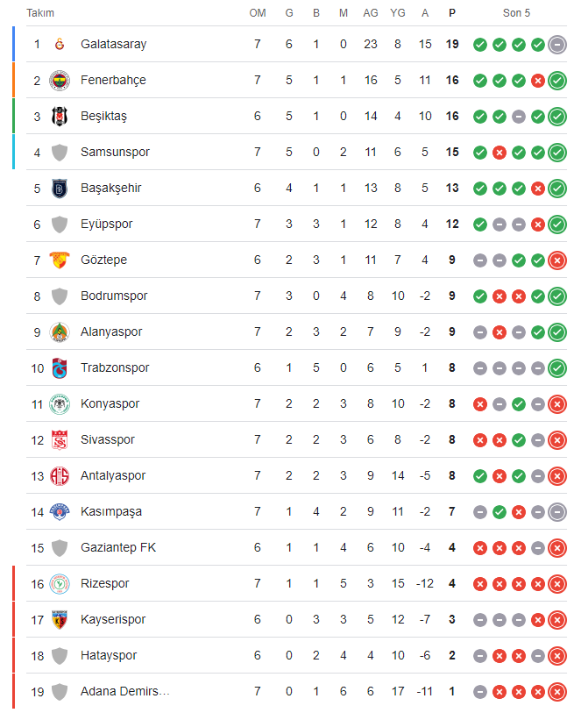Screen dimensions: 588x720
Task: Click Galatasaray's most recent draw result icon
Action: [557, 45]
